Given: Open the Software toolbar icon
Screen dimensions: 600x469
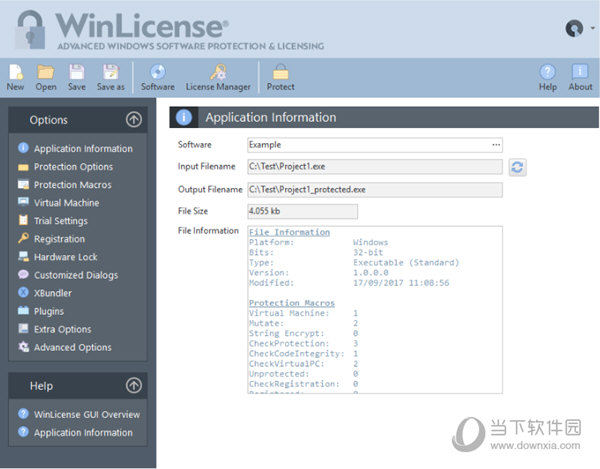Looking at the screenshot, I should tap(158, 77).
